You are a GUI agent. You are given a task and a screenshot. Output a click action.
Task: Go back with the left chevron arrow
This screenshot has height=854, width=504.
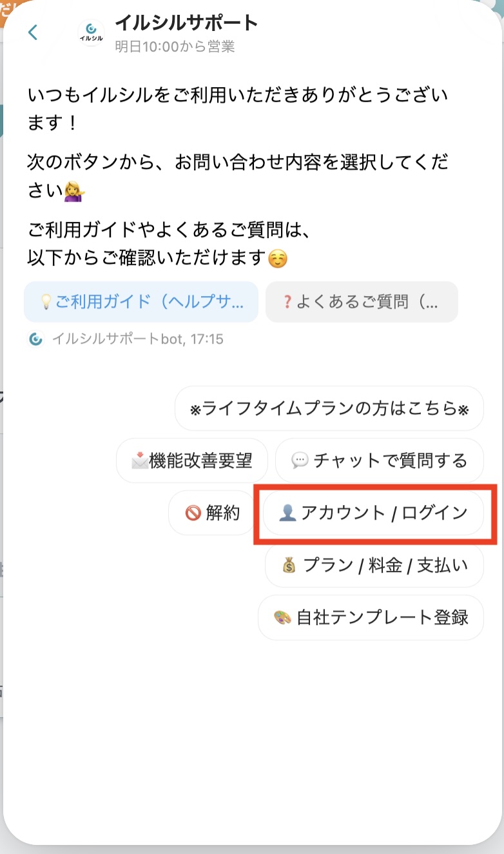coord(33,32)
